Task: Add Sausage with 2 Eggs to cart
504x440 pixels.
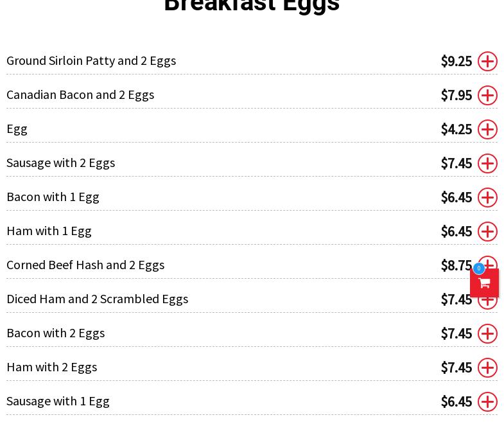Action: pyautogui.click(x=487, y=164)
